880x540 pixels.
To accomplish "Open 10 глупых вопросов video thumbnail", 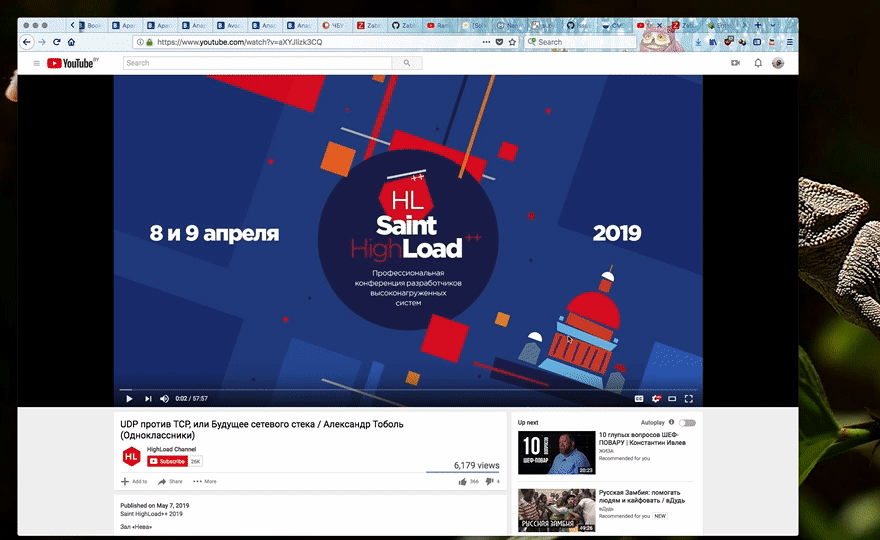I will (x=556, y=452).
